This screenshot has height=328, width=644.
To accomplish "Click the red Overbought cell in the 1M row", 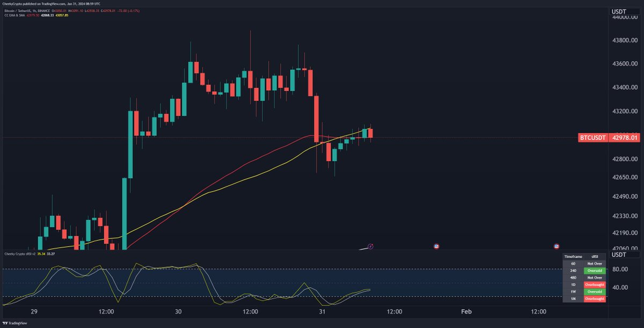I will coord(595,298).
